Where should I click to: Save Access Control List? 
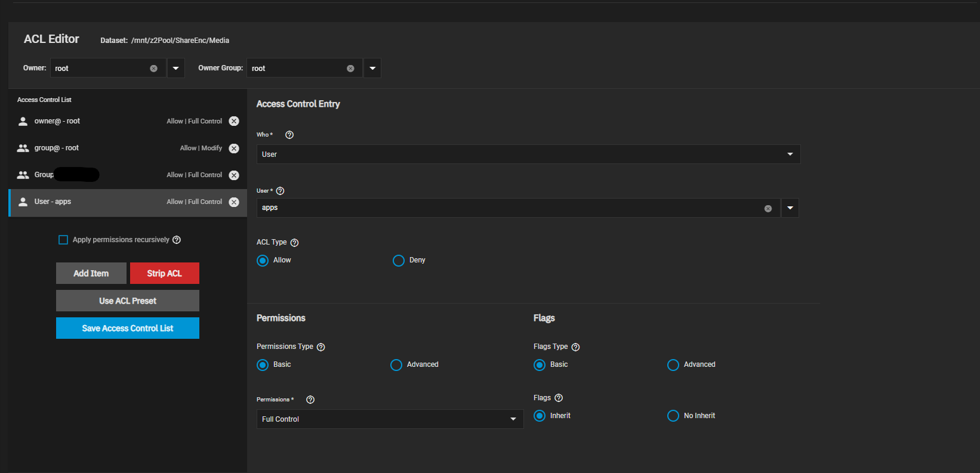(128, 328)
